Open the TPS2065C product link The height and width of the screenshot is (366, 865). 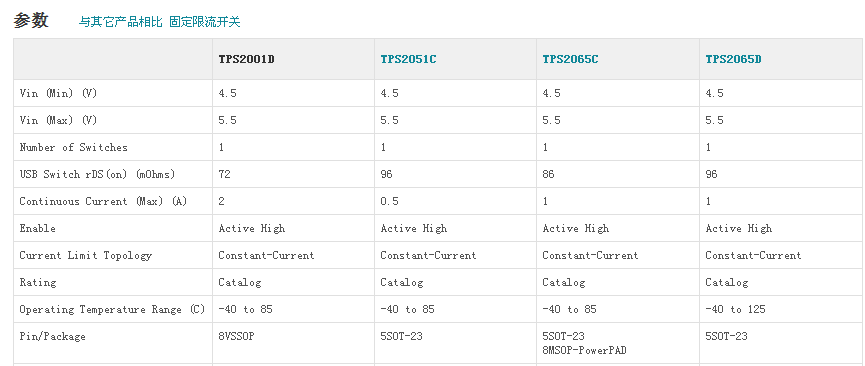tap(570, 59)
